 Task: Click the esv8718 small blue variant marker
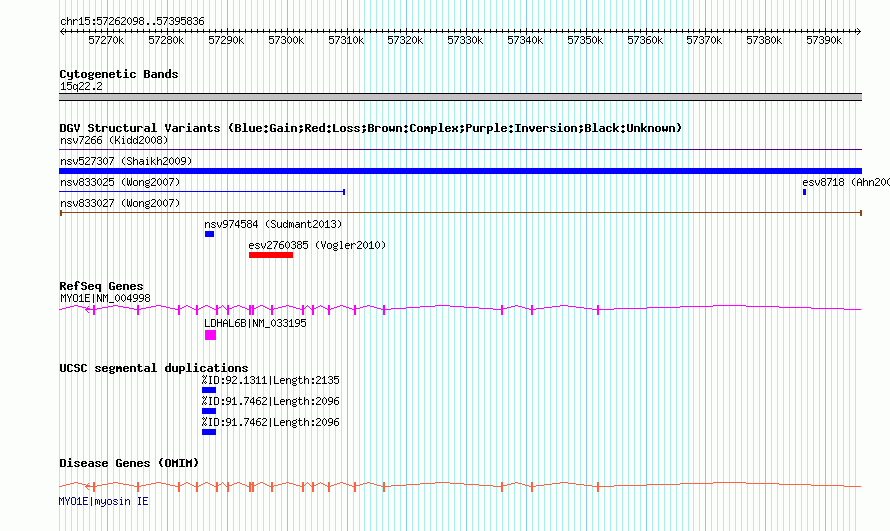tap(804, 192)
